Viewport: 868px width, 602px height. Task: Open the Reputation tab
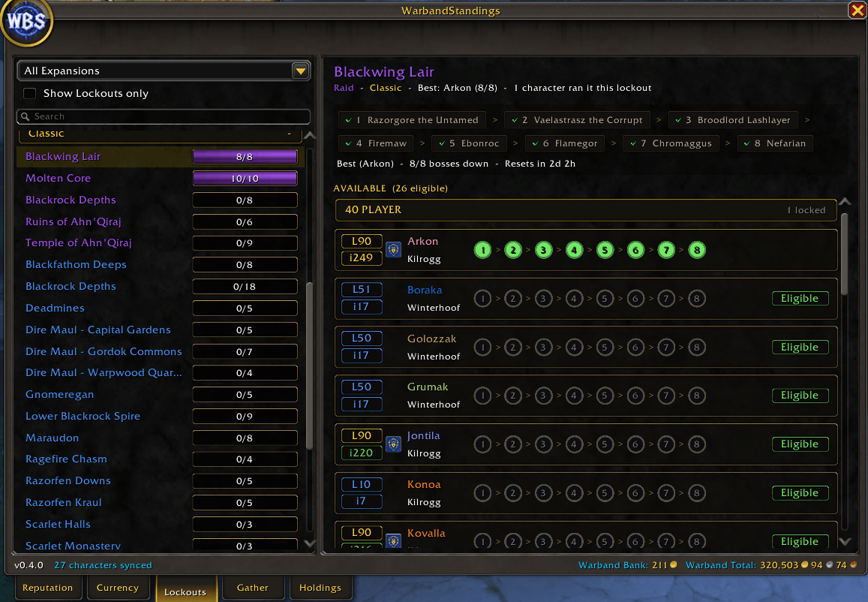(x=47, y=588)
